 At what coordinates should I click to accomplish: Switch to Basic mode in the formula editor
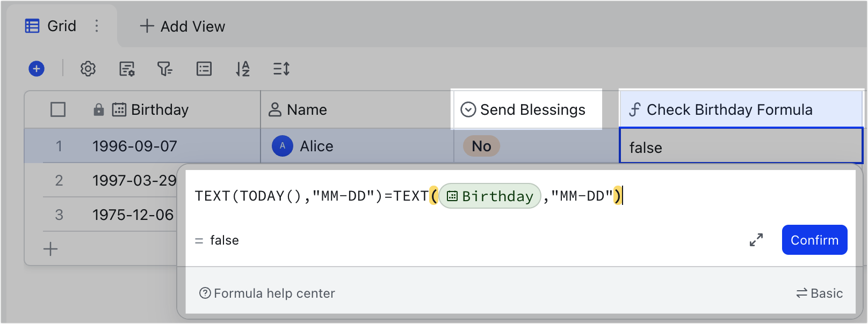click(820, 293)
